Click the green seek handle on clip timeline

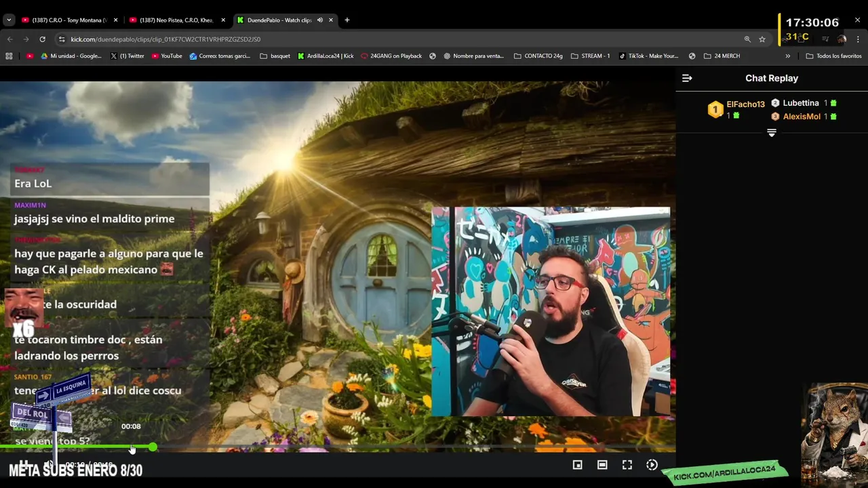[x=153, y=447]
